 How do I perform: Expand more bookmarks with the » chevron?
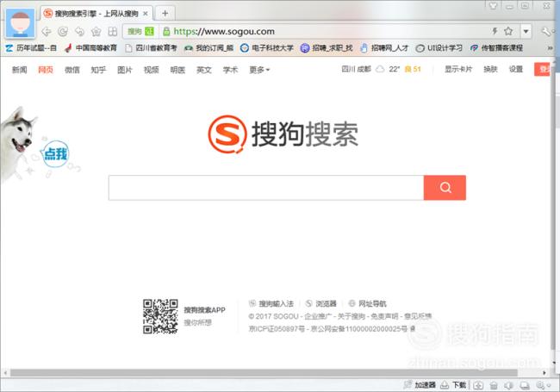click(x=551, y=48)
